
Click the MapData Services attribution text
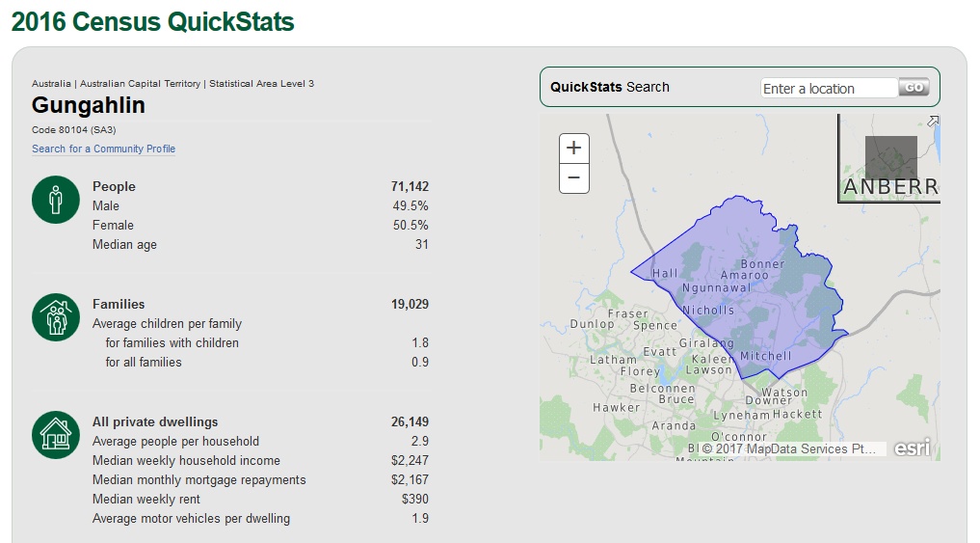788,448
